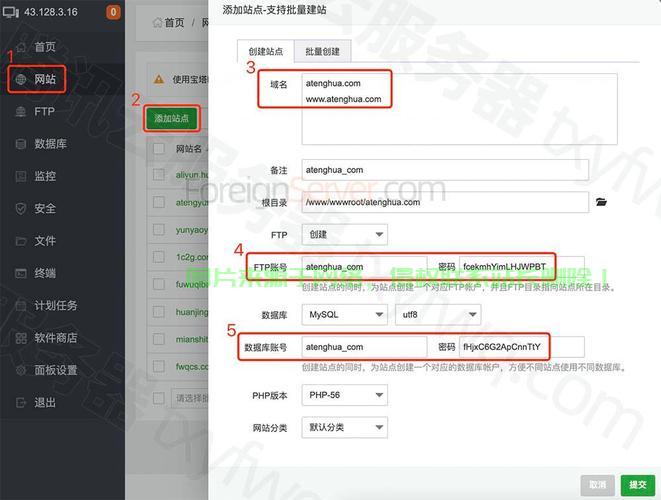Click the 监控 monitor sidebar icon

[21, 176]
